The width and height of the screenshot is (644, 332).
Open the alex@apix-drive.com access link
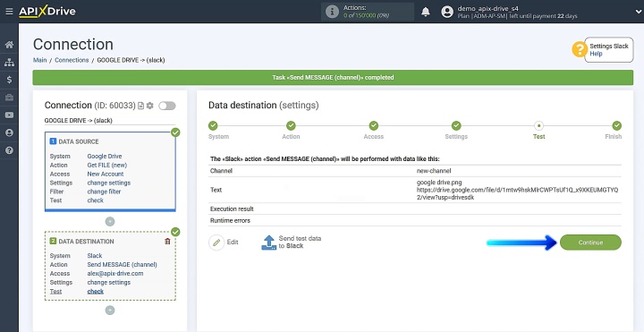(115, 274)
